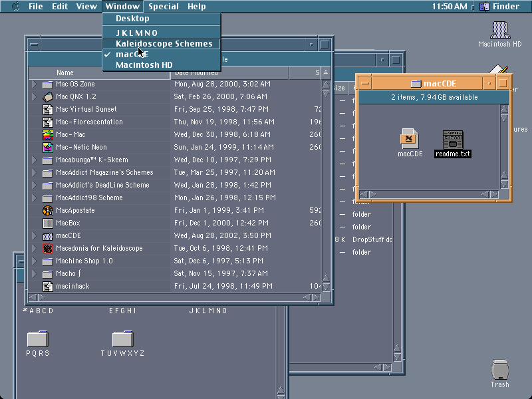
Task: Click the "E F G H I" folder label
Action: pyautogui.click(x=122, y=311)
